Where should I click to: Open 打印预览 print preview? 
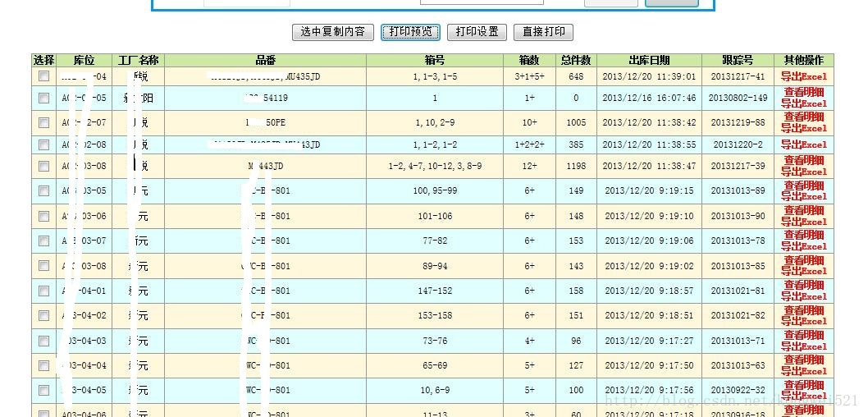point(410,32)
